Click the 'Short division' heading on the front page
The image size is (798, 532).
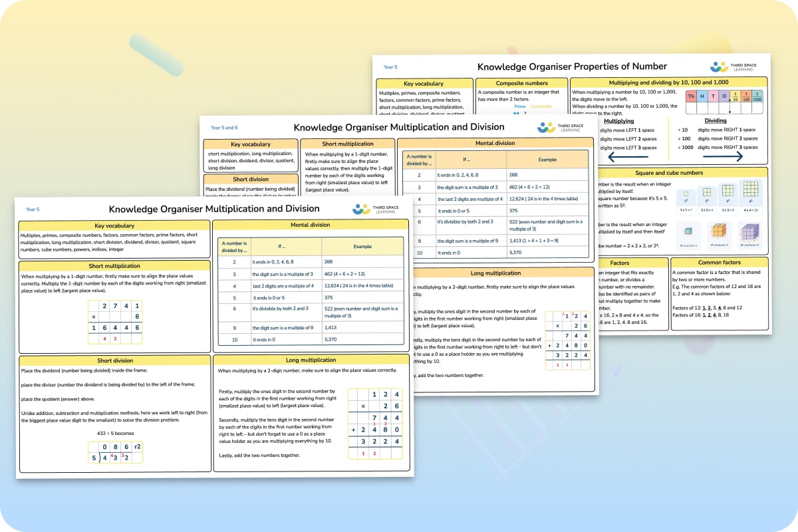pos(114,360)
